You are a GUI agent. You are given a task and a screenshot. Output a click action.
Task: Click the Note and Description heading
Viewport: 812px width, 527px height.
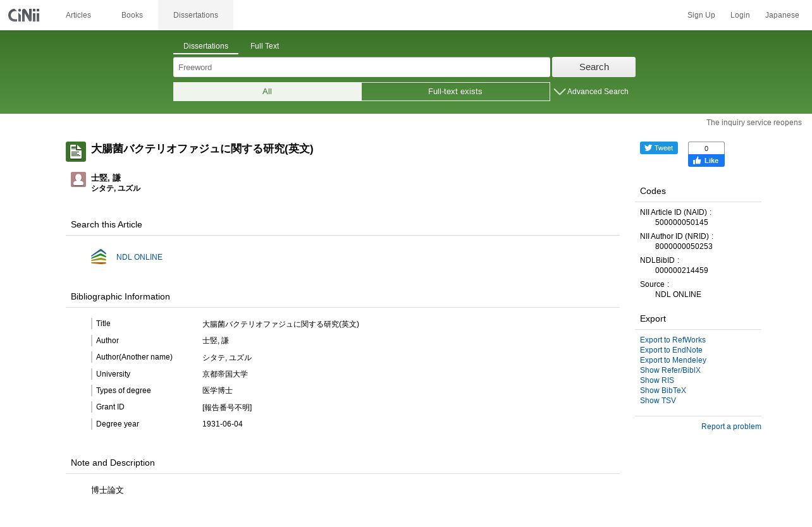(113, 463)
